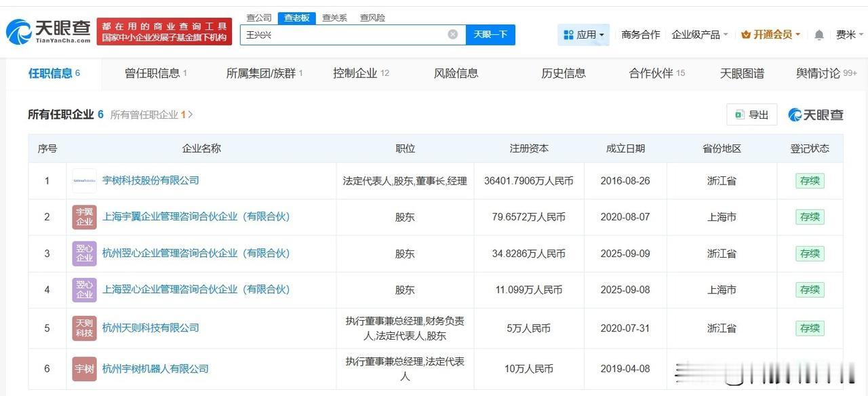868x396 pixels.
Task: Open the 控制企业 tab
Action: coord(361,73)
